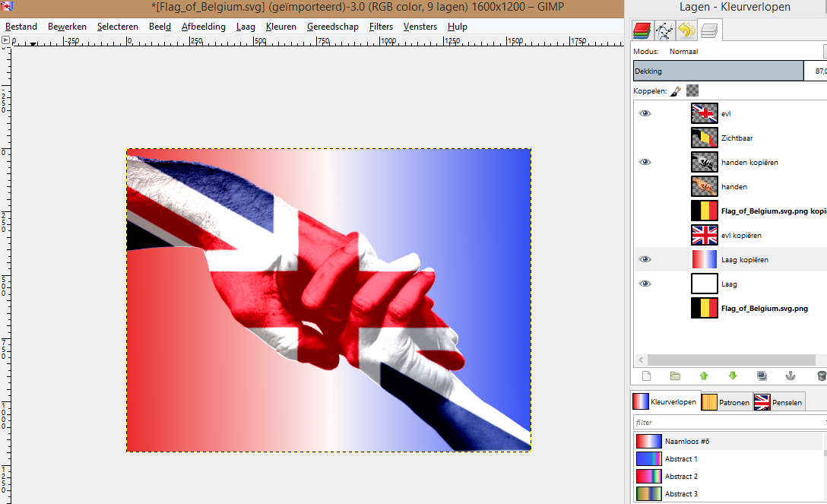Create a new layer with the blank-page icon
Viewport: 827px width, 504px height.
pyautogui.click(x=647, y=376)
